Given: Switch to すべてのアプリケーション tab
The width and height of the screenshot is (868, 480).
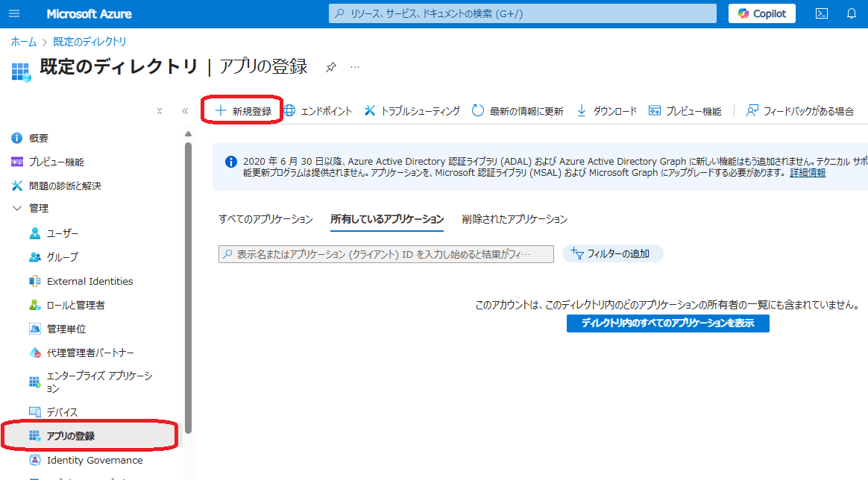Looking at the screenshot, I should click(265, 220).
